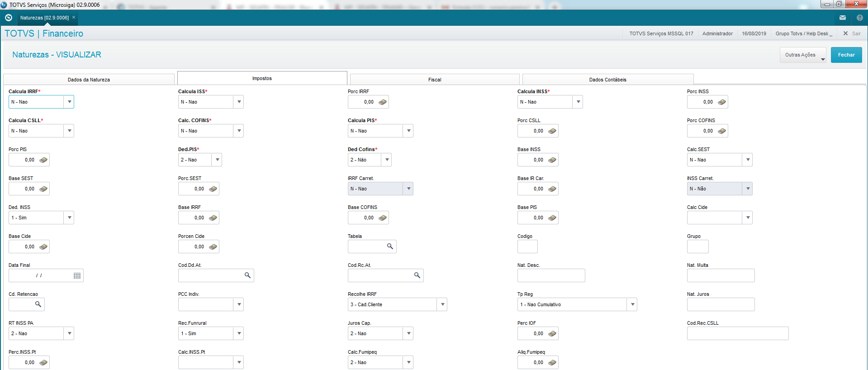This screenshot has height=370, width=868.
Task: Expand the Rec.Funrural dropdown
Action: point(239,333)
